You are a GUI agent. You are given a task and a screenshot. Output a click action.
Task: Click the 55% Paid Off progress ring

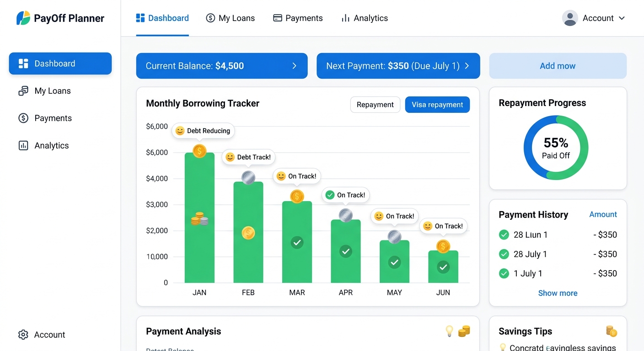[556, 148]
